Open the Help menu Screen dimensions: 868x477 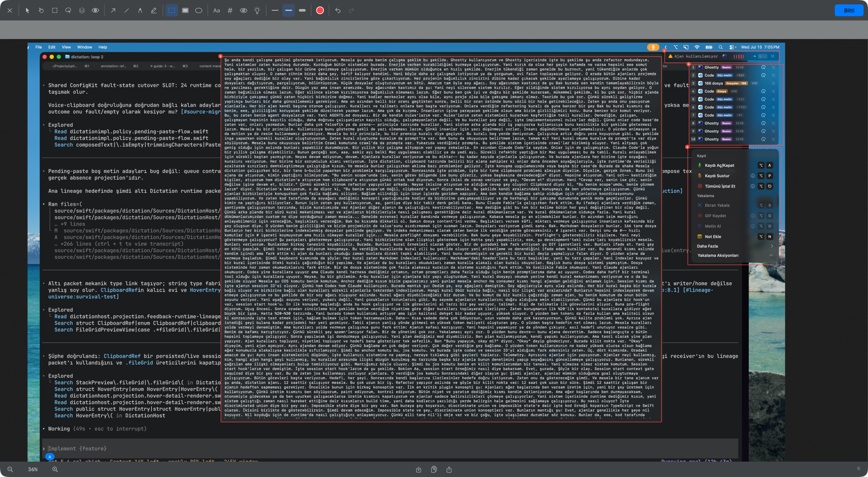pyautogui.click(x=103, y=47)
